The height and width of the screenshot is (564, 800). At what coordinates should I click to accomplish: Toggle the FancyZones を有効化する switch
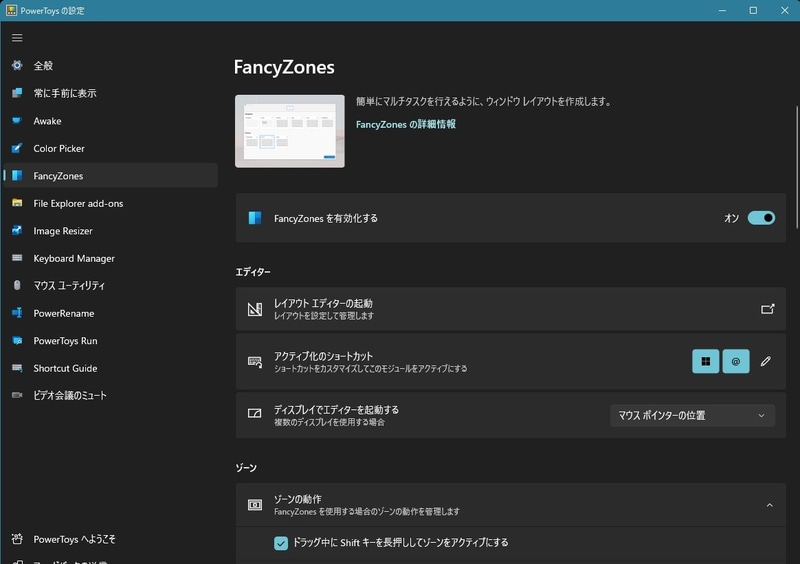coord(761,218)
